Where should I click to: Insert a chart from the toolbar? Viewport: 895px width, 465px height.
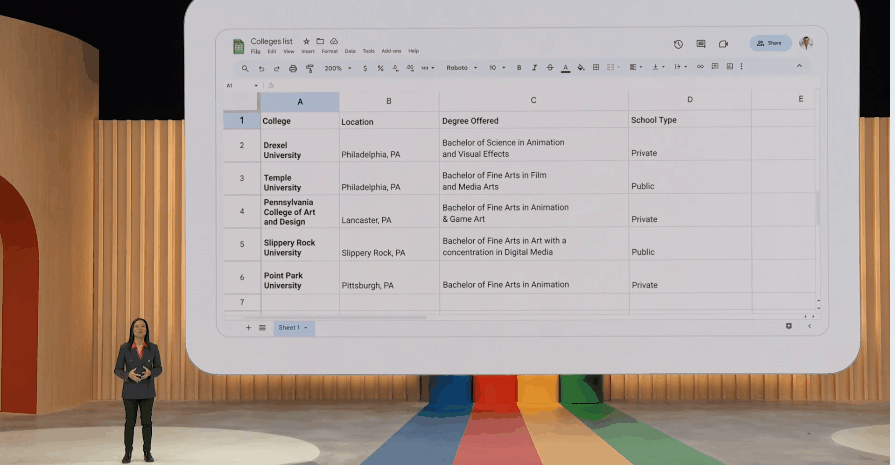click(x=729, y=67)
